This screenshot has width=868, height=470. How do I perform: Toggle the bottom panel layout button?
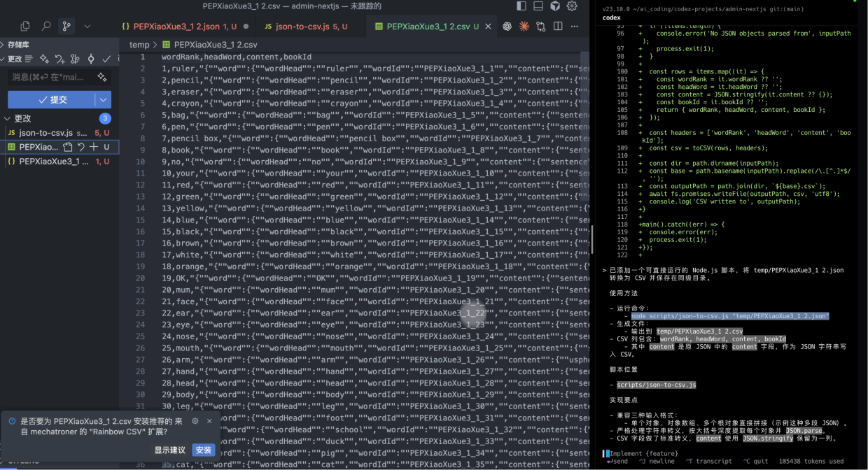click(x=538, y=6)
